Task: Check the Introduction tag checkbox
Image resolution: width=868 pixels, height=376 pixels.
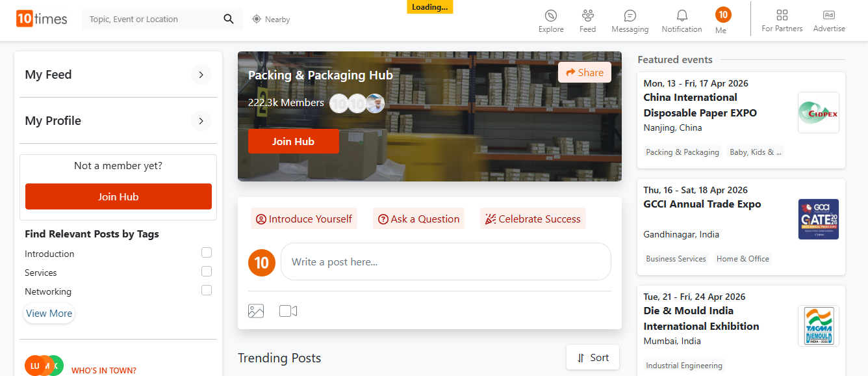Action: coord(207,252)
